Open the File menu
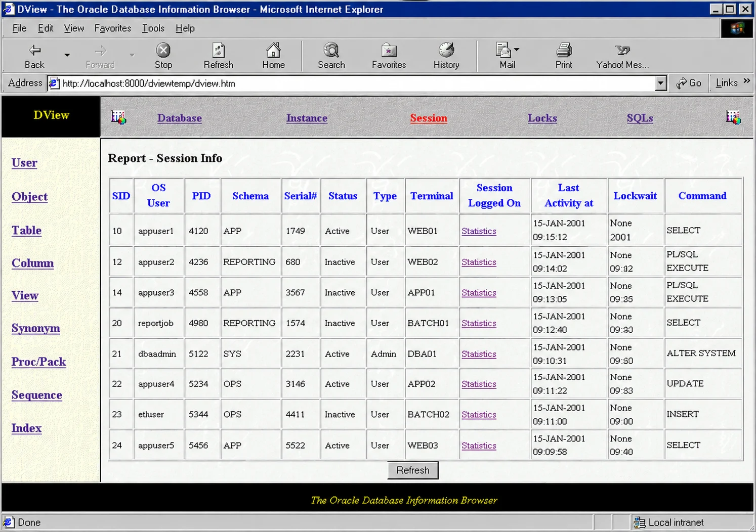 (x=19, y=28)
